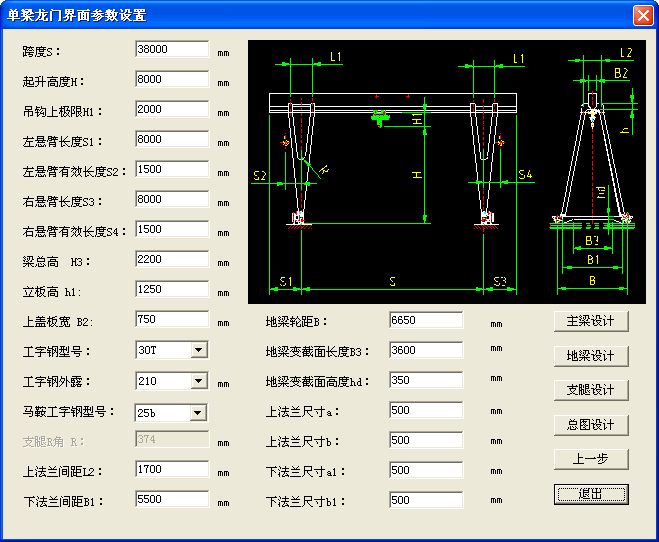Click the 上法兰间距L2 input box
Image resolution: width=659 pixels, height=542 pixels.
171,469
